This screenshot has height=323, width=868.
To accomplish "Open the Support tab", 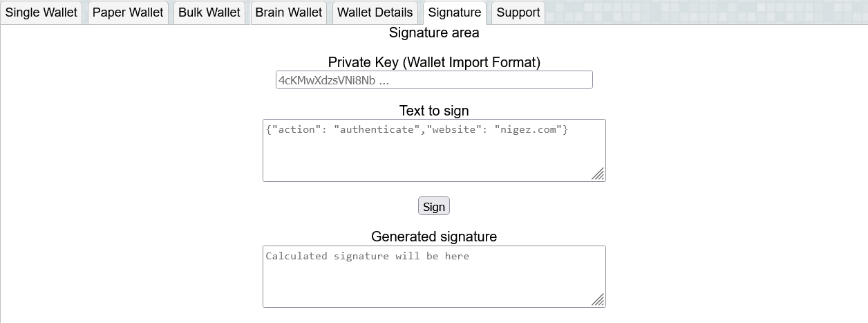I will [x=518, y=12].
